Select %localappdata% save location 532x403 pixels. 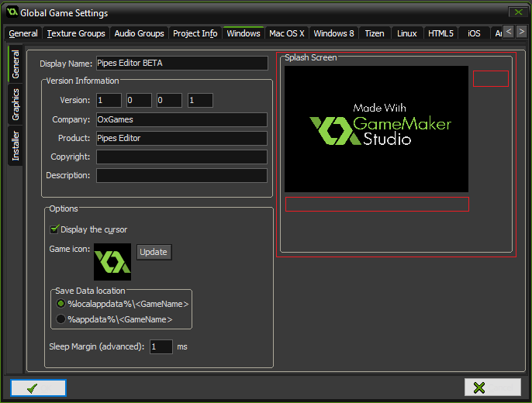[x=61, y=304]
